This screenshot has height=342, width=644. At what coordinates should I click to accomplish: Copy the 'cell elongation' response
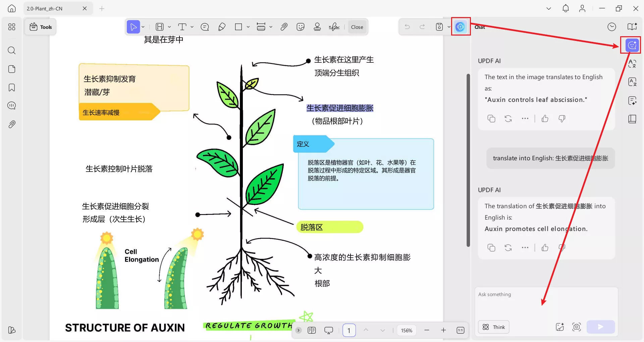(491, 248)
